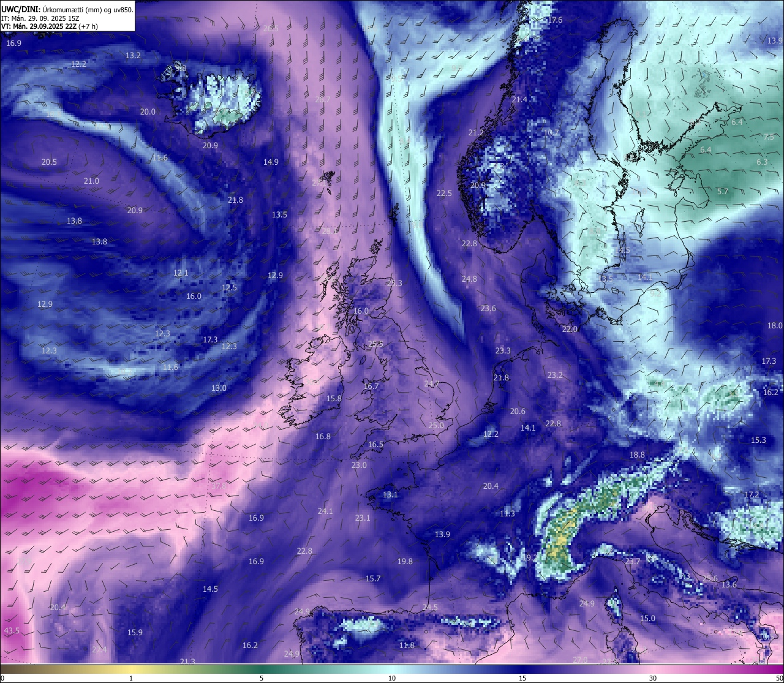Image resolution: width=784 pixels, height=683 pixels.
Task: Click the 13.6 value over southern Adriatic
Action: click(729, 584)
